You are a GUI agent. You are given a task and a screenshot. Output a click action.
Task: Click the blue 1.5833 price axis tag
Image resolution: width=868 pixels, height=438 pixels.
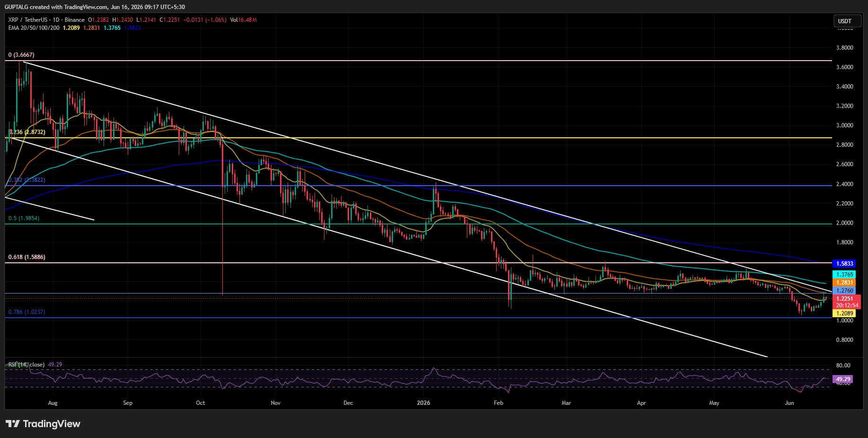(844, 264)
